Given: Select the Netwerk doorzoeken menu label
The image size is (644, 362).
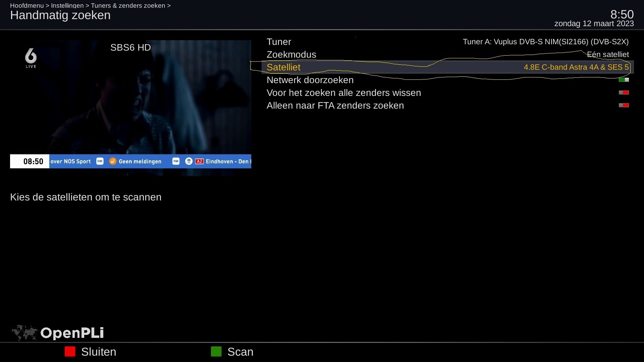Looking at the screenshot, I should point(310,80).
